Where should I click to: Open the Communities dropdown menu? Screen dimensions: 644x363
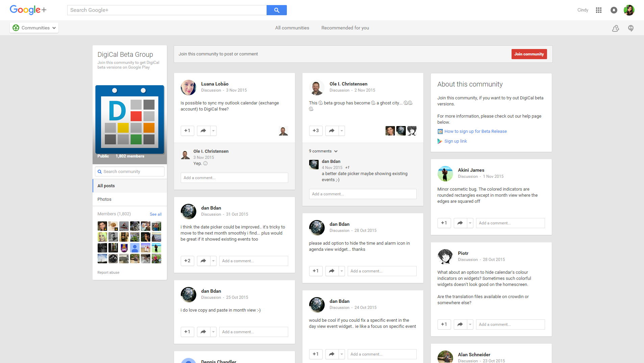(x=34, y=28)
